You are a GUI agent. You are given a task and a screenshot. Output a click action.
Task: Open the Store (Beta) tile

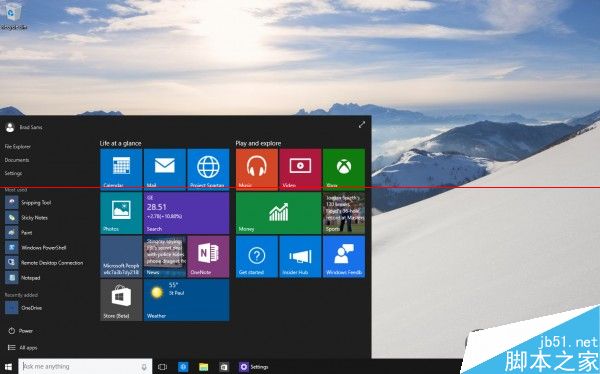click(121, 300)
